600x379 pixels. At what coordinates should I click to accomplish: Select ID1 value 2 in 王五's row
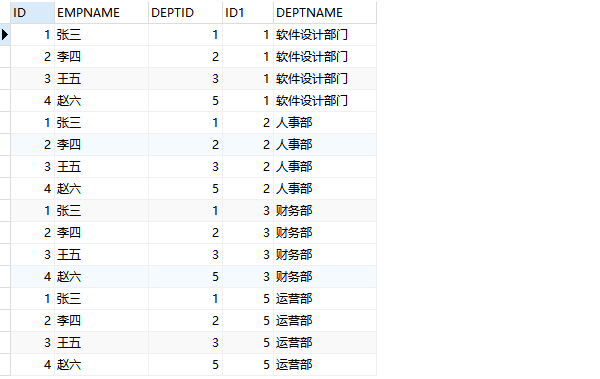[248, 167]
